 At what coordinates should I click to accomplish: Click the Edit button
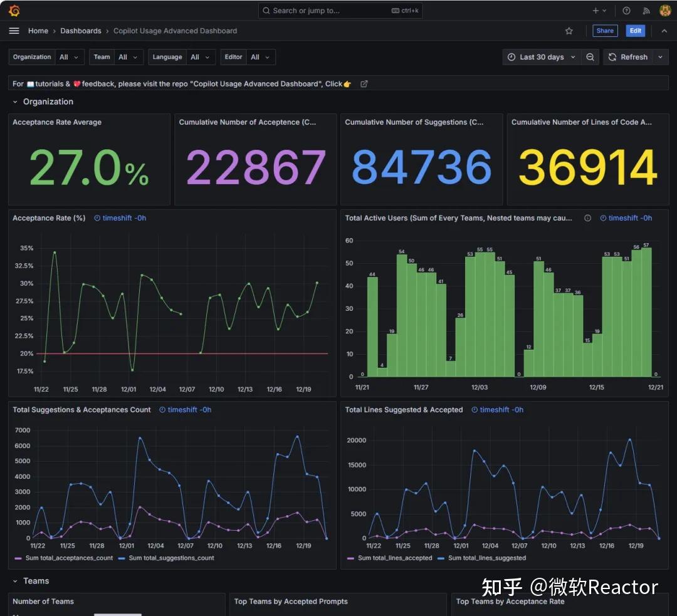click(635, 30)
